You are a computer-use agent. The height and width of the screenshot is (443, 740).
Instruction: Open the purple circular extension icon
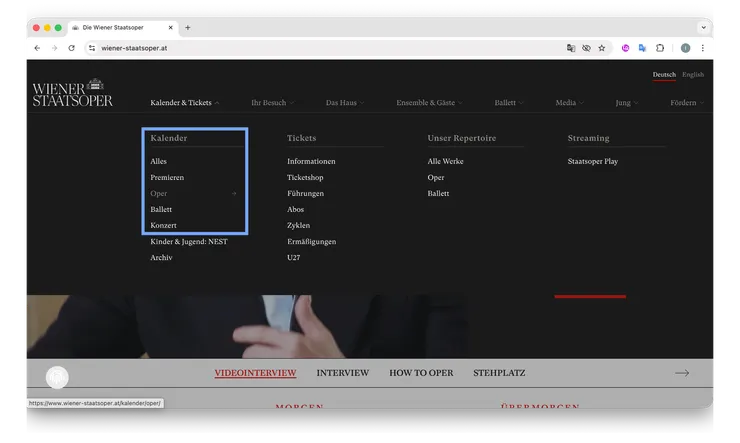point(625,48)
